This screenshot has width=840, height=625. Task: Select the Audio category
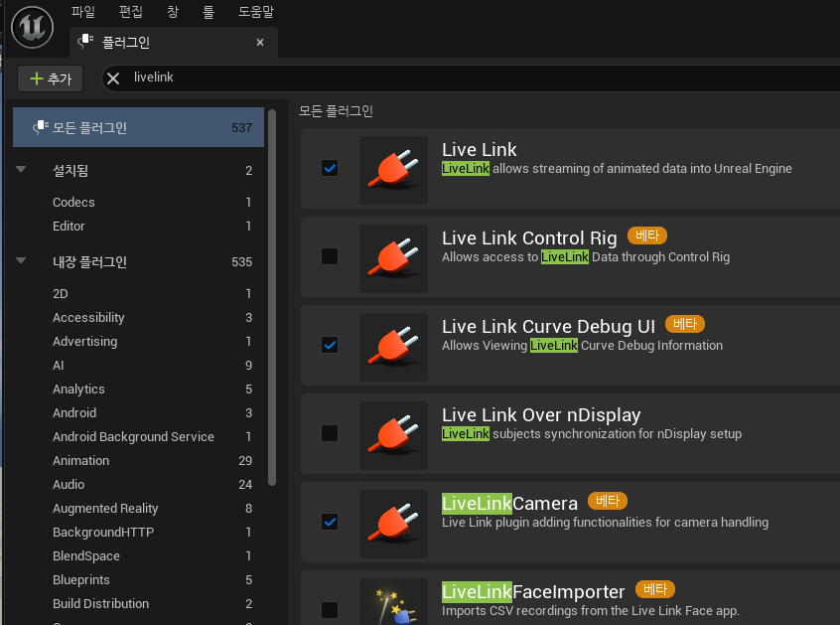138,485
